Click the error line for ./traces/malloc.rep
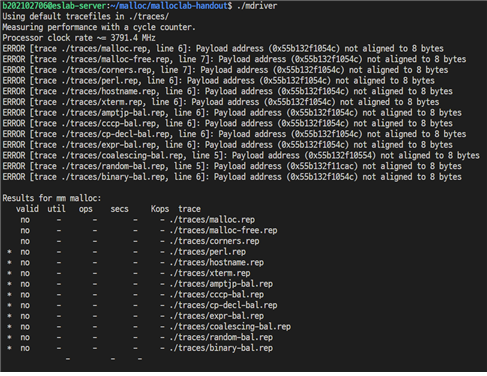This screenshot has height=376, width=487. [223, 48]
